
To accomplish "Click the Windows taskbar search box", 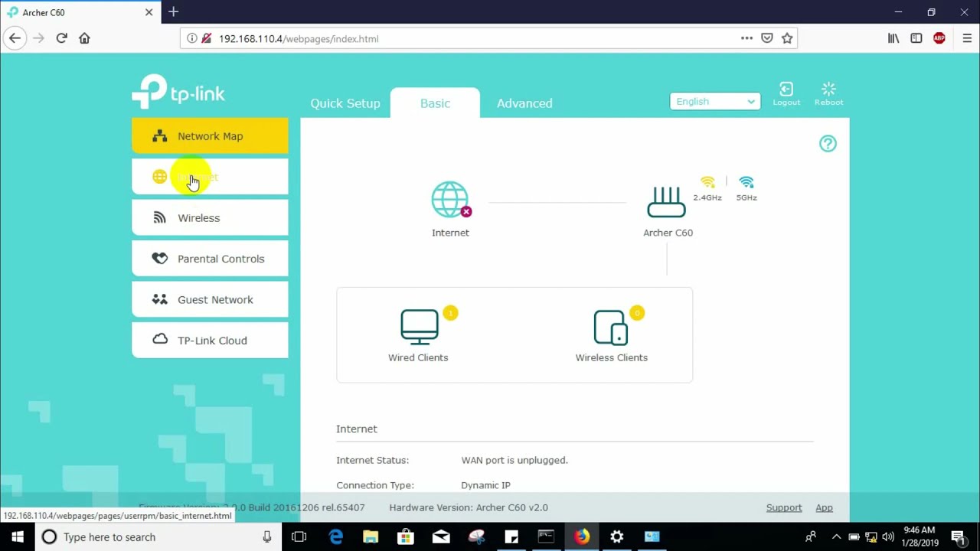I will [157, 536].
